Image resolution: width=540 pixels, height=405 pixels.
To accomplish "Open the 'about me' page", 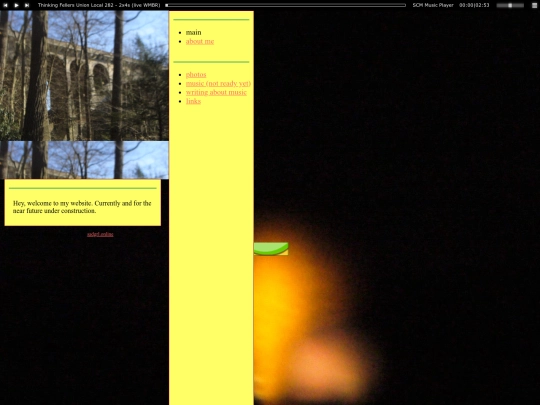I will point(200,41).
